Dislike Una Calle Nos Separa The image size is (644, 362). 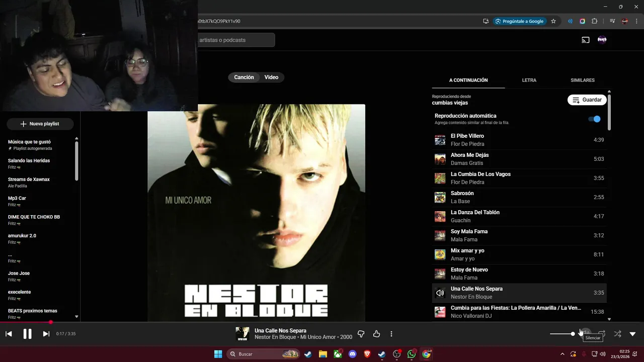pos(361,334)
